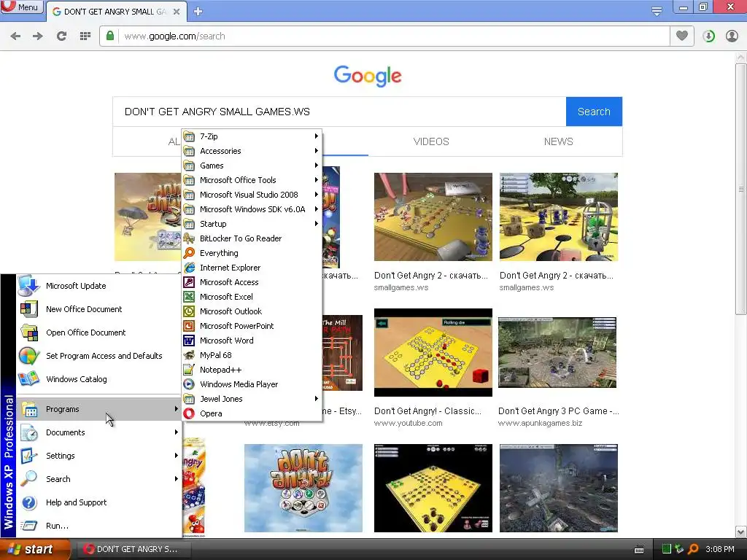
Task: Expand the Accessories submenu
Action: tap(252, 151)
